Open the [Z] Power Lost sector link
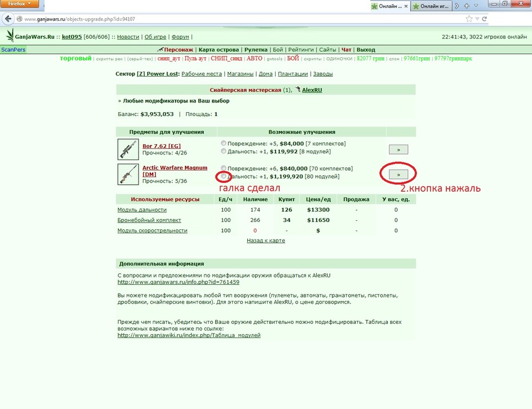 pyautogui.click(x=157, y=74)
